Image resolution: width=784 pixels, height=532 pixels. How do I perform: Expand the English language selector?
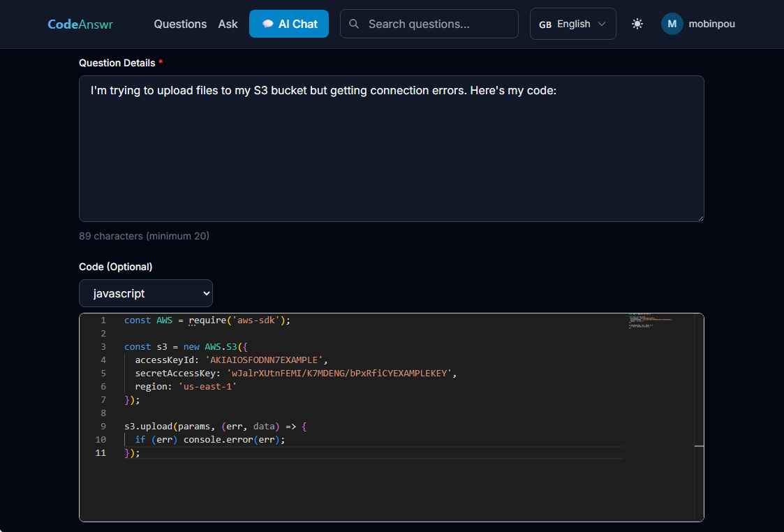pos(572,23)
